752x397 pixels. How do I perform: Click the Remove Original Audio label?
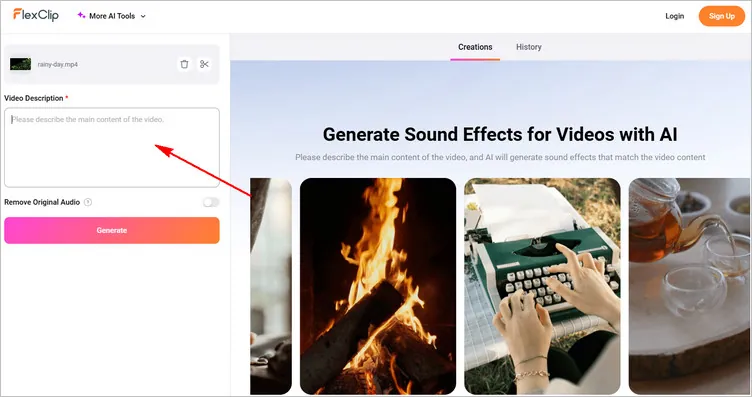42,202
